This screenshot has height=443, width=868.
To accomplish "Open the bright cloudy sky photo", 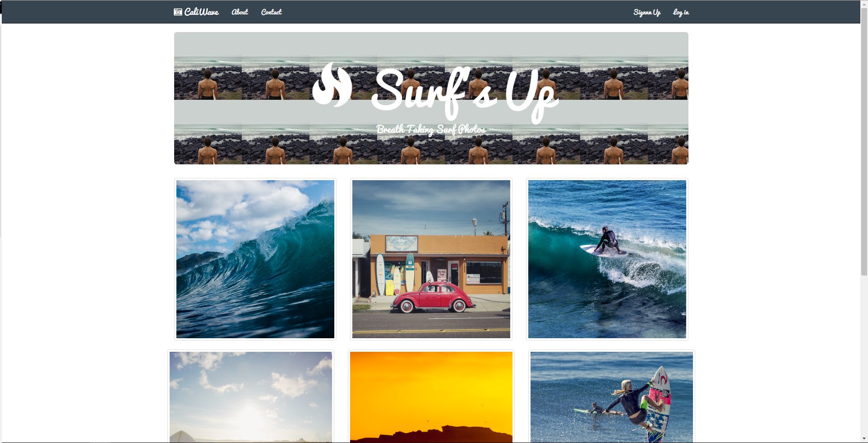I will (x=251, y=396).
